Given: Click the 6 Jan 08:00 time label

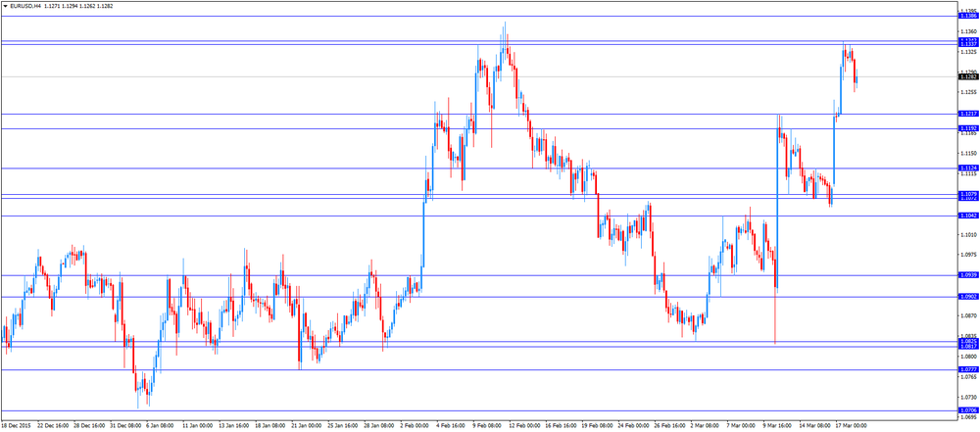Looking at the screenshot, I should pos(161,426).
